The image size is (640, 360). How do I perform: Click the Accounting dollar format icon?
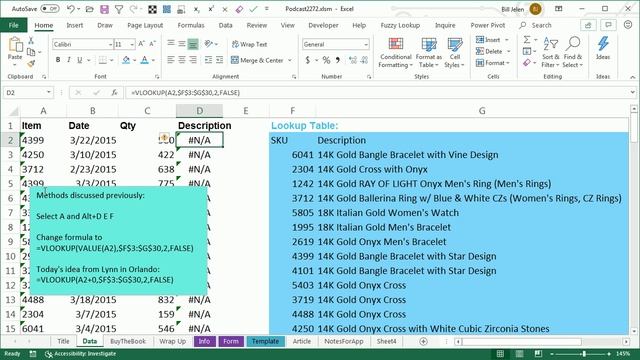(308, 60)
